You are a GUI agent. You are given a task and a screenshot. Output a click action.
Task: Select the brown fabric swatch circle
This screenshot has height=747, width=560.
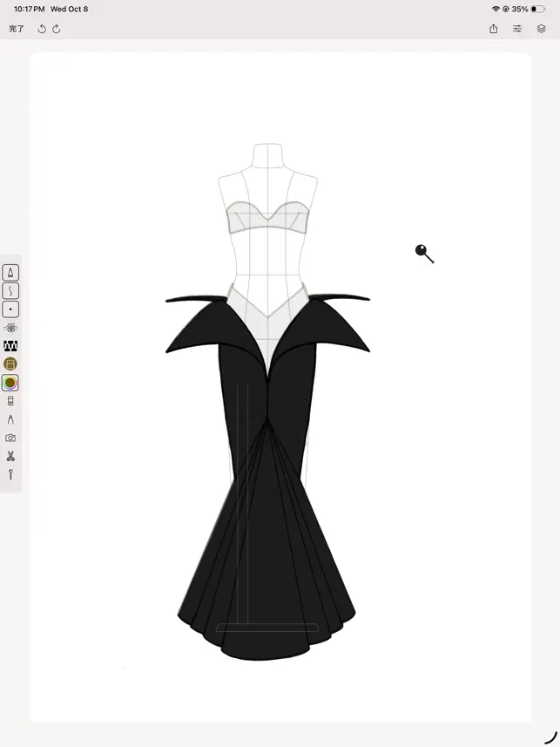10,364
